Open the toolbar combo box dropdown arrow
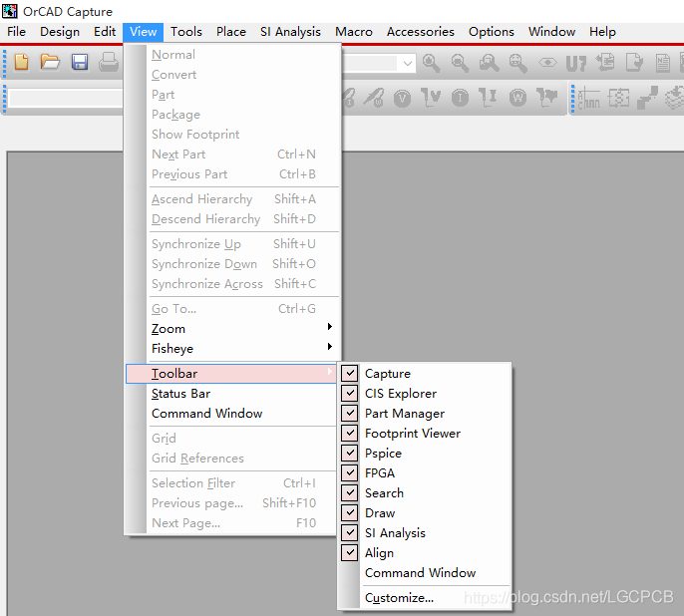Image resolution: width=684 pixels, height=616 pixels. point(408,63)
